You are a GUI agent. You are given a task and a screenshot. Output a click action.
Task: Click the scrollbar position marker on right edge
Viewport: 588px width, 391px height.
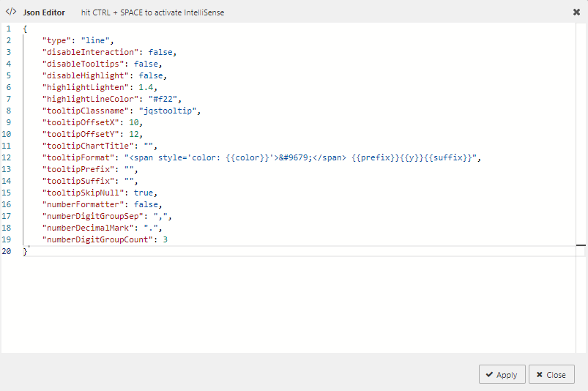(581, 246)
